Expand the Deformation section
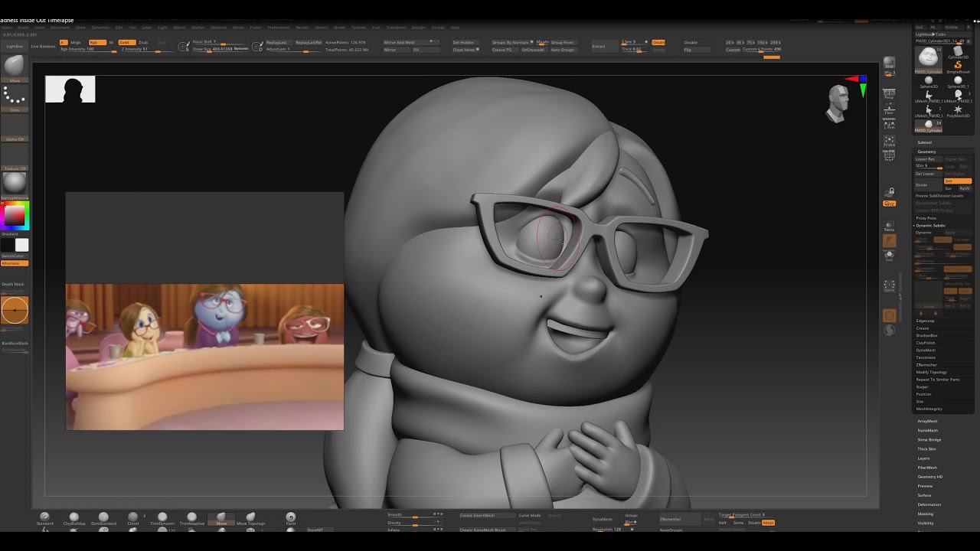 coord(929,504)
